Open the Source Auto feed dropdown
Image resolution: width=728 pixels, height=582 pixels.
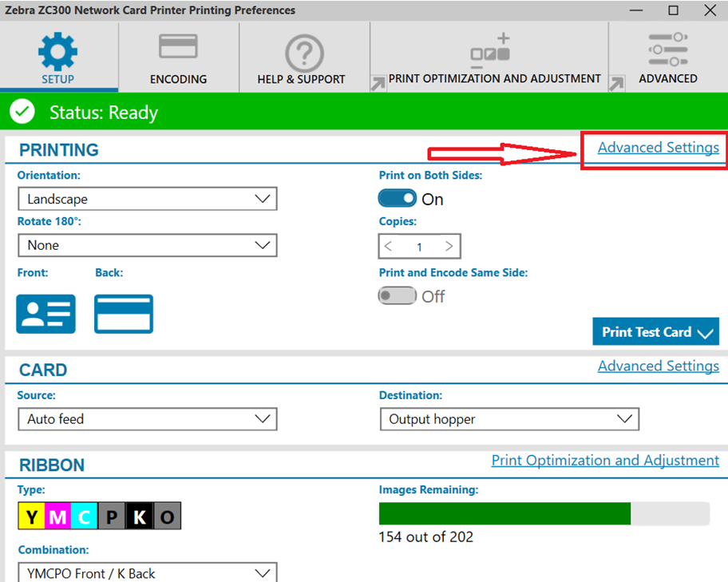pos(148,419)
